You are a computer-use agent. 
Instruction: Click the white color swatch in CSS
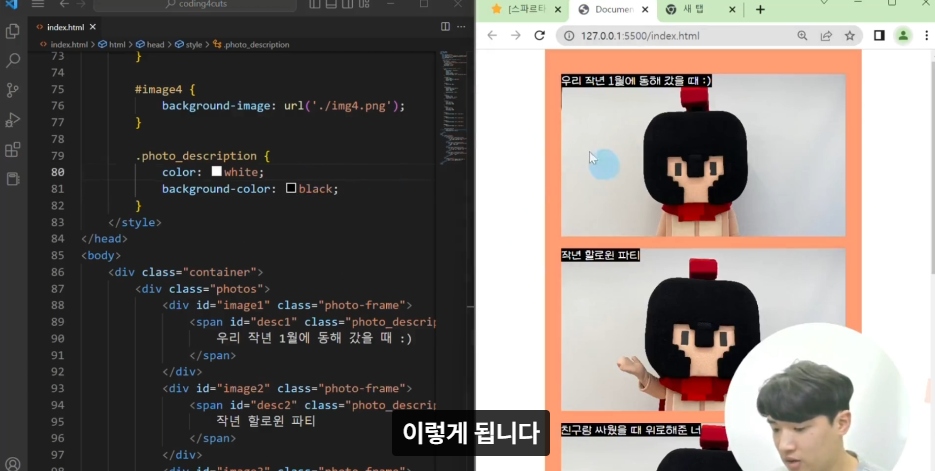click(x=216, y=172)
